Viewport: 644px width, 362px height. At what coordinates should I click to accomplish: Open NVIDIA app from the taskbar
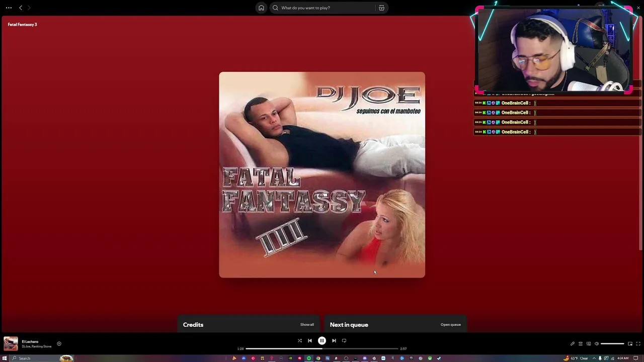[290, 358]
